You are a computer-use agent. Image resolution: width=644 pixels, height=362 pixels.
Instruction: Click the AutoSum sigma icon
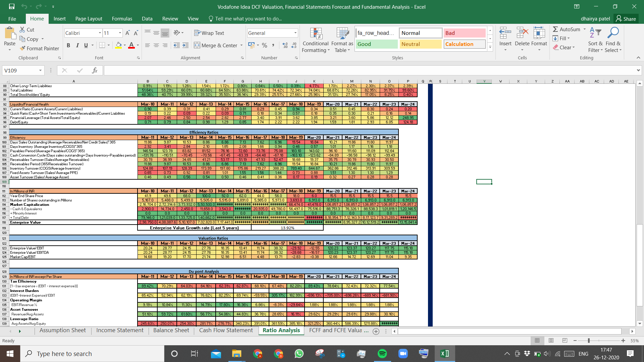[555, 29]
